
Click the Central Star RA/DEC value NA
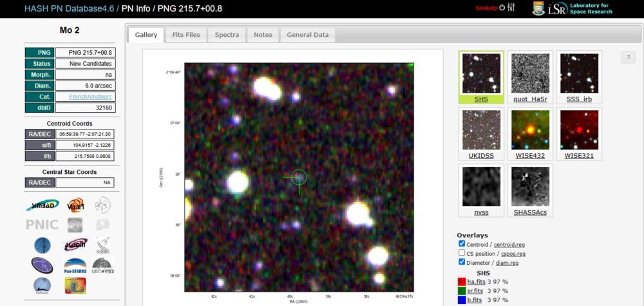pos(85,182)
